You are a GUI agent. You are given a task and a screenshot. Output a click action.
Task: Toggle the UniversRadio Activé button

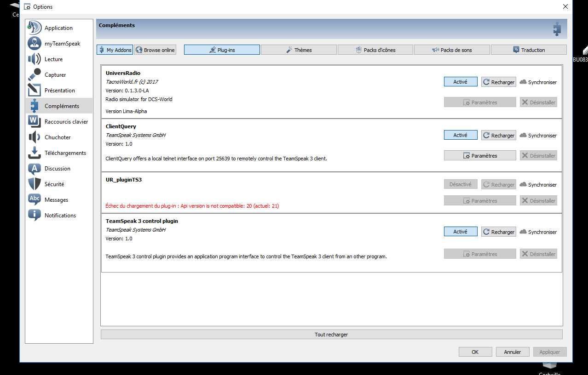click(460, 82)
